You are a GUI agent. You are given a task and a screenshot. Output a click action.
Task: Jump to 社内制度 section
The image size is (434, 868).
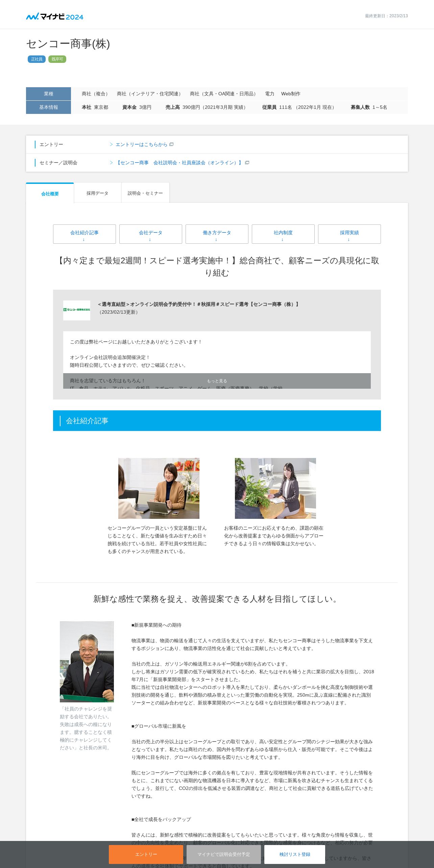283,234
